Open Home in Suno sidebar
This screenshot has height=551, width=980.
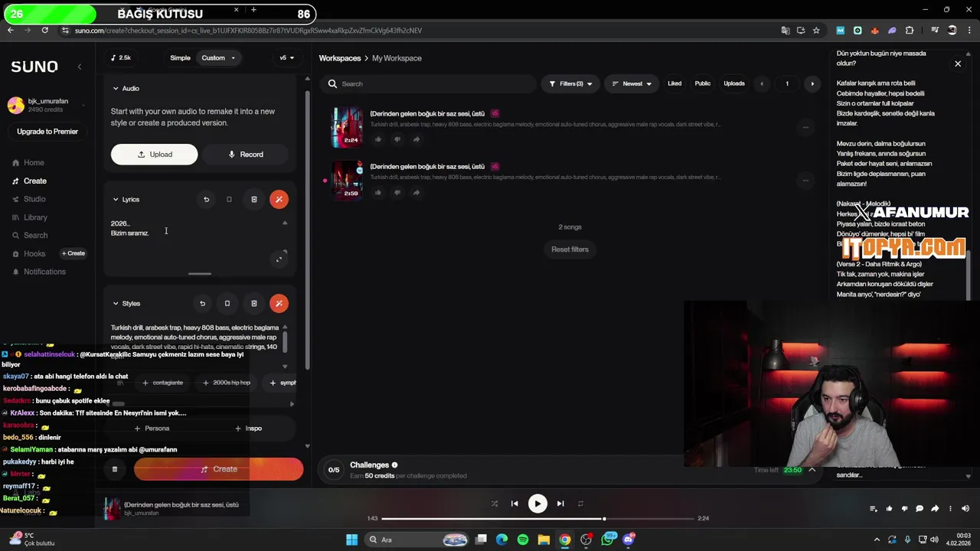(x=33, y=162)
